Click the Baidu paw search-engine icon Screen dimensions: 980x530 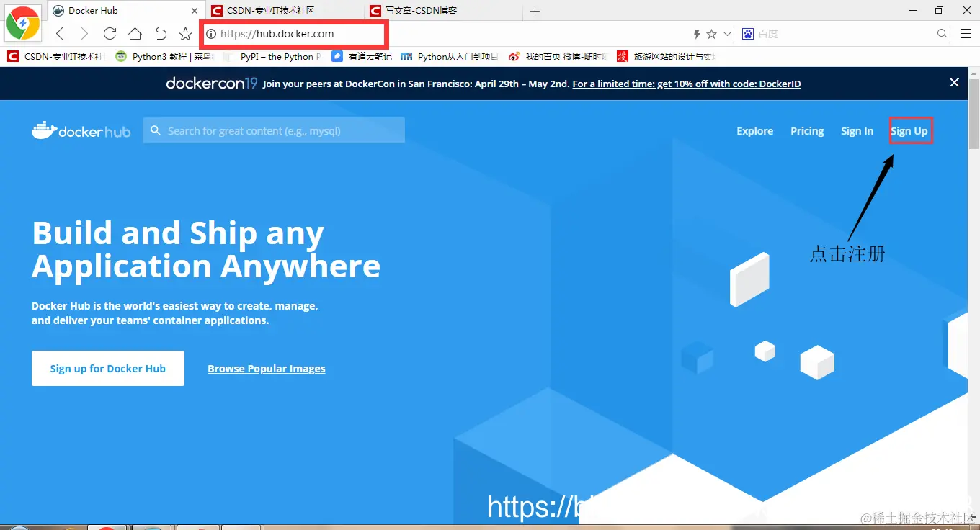[748, 34]
